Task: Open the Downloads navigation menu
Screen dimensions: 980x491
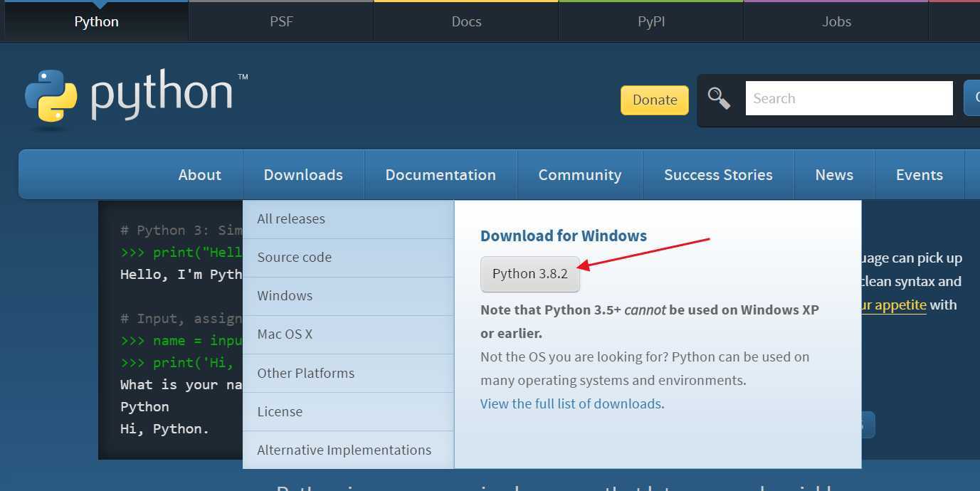Action: [x=303, y=175]
